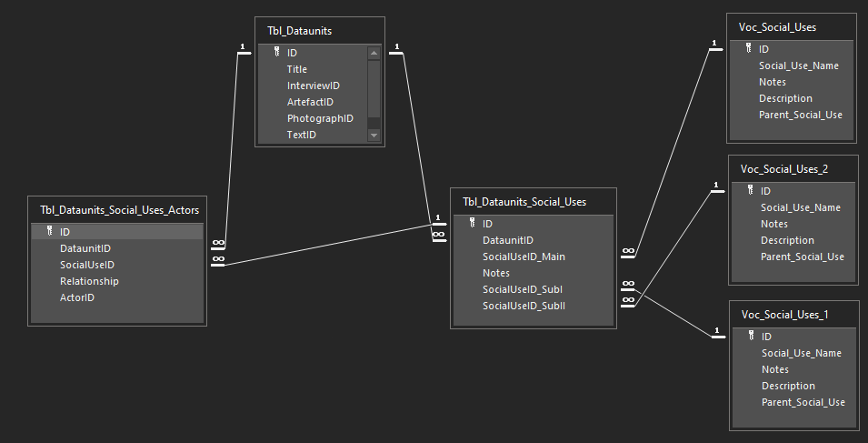
Task: Select Tbl_Dataunits table title bar
Action: click(x=319, y=31)
